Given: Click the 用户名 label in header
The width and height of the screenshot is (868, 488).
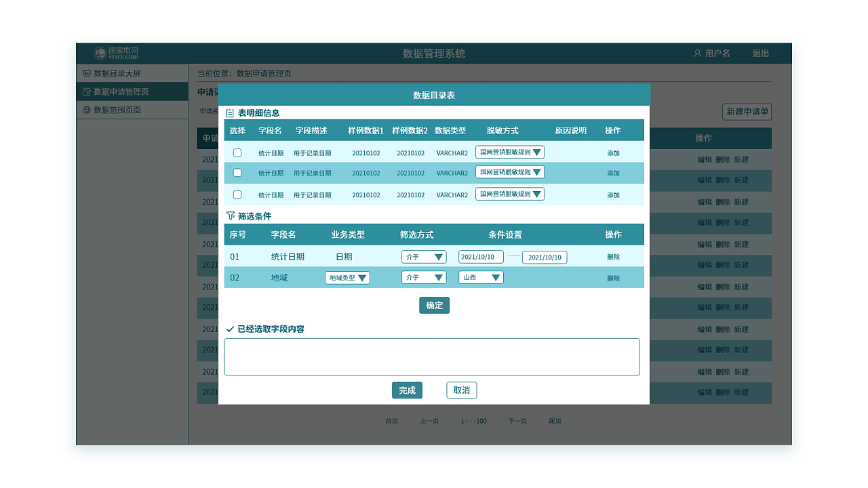Looking at the screenshot, I should [717, 53].
